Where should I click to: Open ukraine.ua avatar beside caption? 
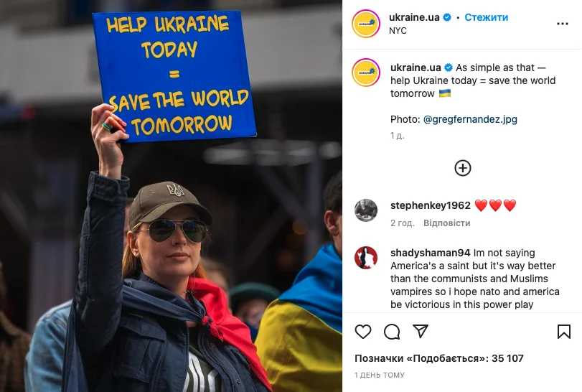pyautogui.click(x=366, y=73)
